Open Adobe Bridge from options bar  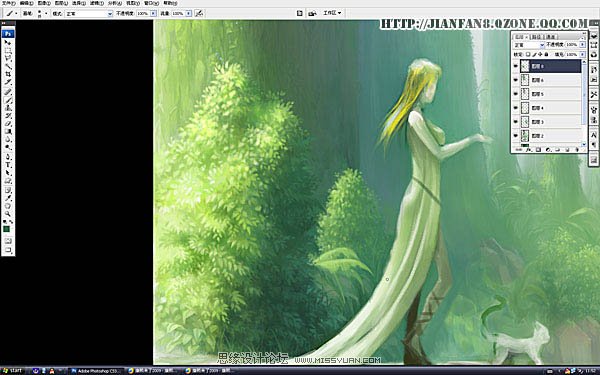click(x=312, y=13)
